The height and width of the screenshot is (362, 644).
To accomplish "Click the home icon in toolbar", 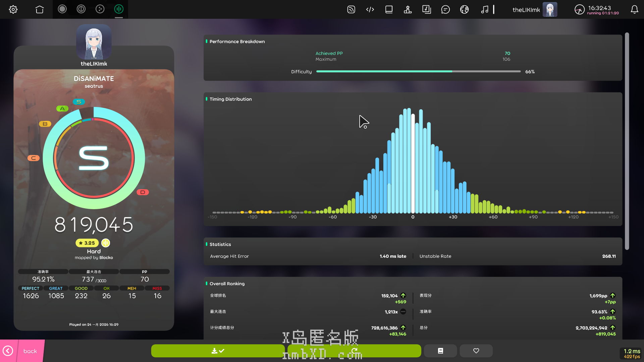I will pos(40,9).
